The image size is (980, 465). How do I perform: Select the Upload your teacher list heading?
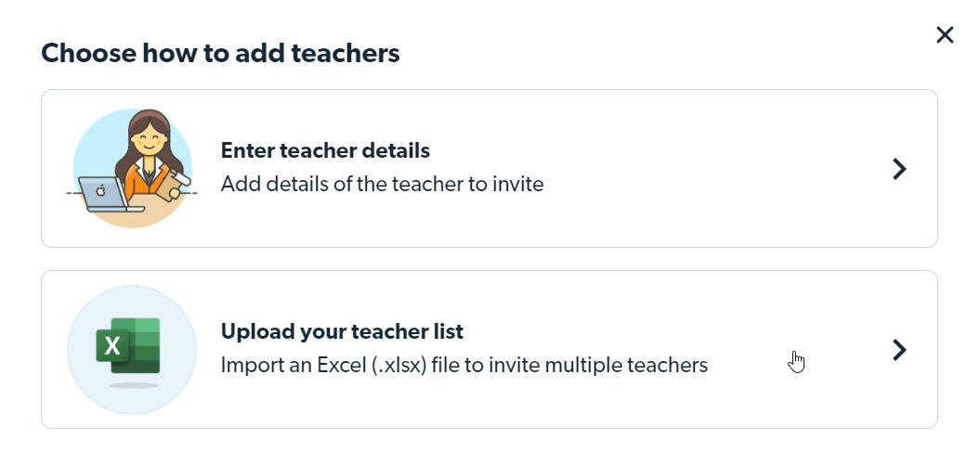342,331
